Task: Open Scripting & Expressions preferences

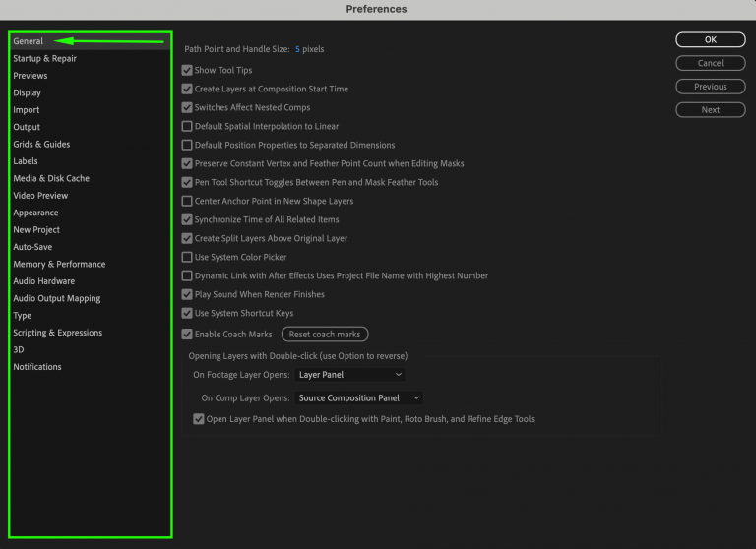Action: 57,334
